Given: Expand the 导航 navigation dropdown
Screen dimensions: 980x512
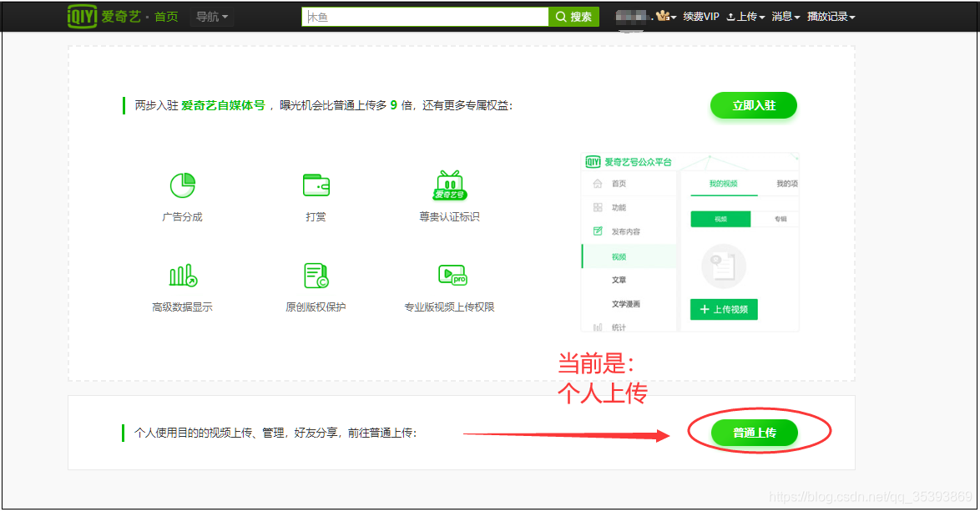Looking at the screenshot, I should tap(212, 17).
